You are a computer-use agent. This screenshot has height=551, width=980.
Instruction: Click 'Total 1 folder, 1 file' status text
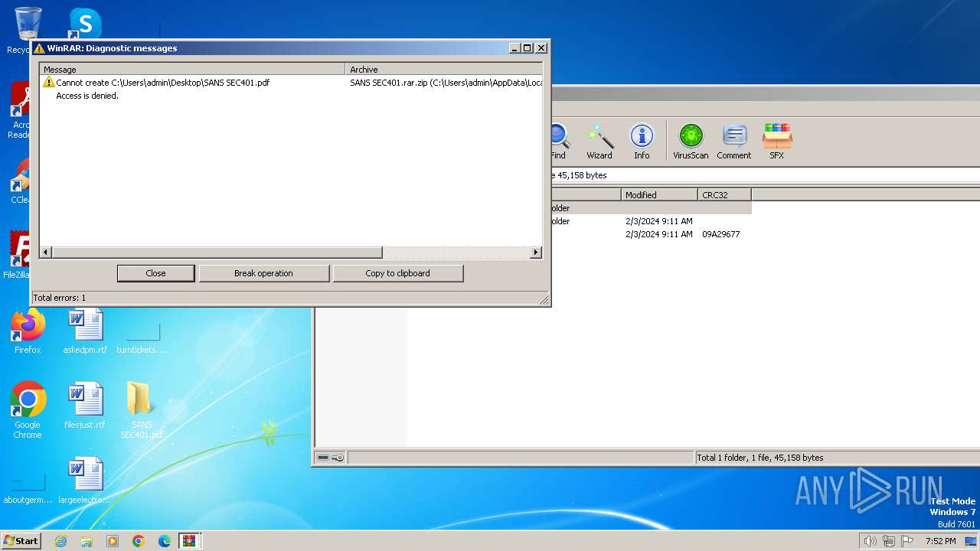point(760,458)
